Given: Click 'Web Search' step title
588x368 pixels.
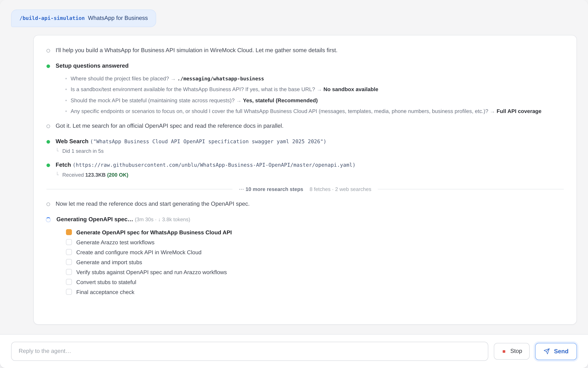Looking at the screenshot, I should tap(72, 141).
